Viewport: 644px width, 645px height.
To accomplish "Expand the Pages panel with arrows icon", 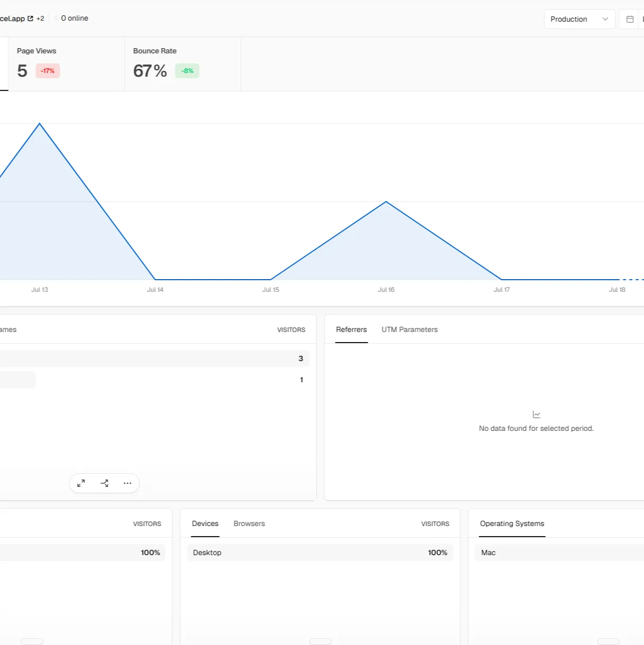I will click(81, 483).
